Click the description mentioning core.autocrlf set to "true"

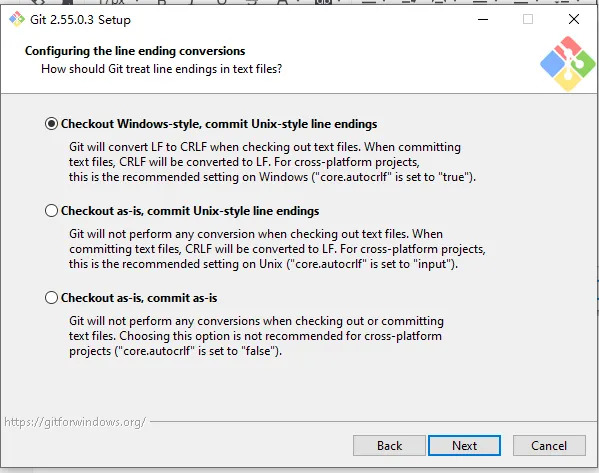click(272, 162)
